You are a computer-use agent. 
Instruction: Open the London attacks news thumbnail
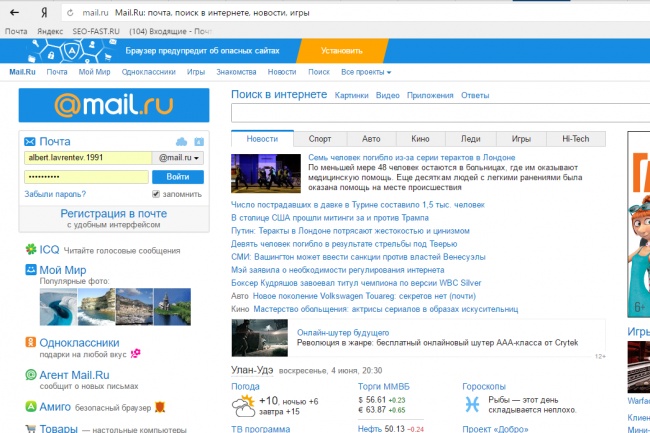266,173
